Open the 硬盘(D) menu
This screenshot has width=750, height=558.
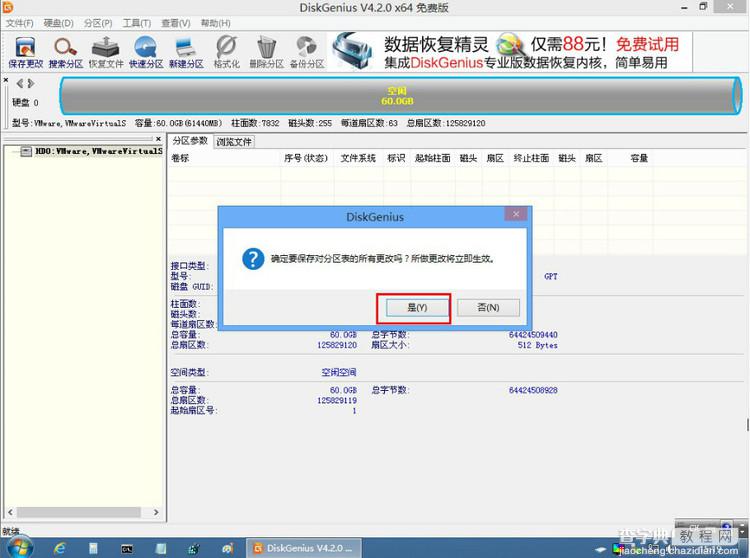pyautogui.click(x=58, y=23)
